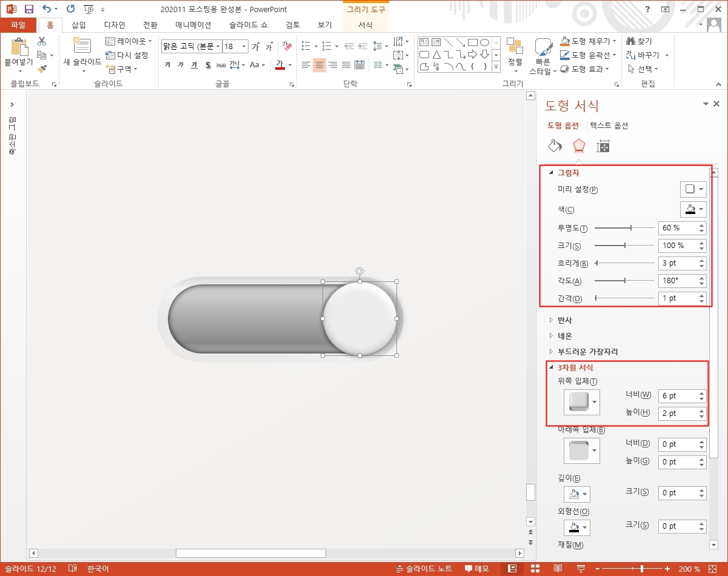The height and width of the screenshot is (576, 728).
Task: Open the Shape Fill (도형 채우기) dropdown
Action: point(588,41)
